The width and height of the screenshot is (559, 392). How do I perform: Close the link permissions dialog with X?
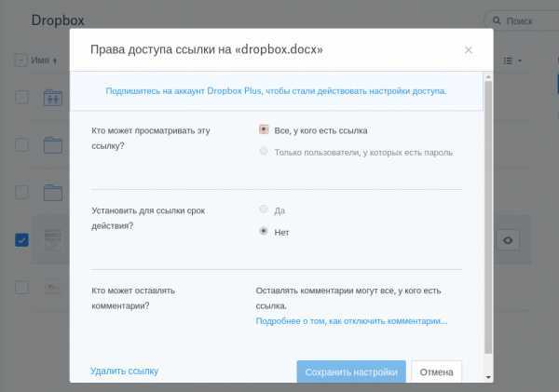pyautogui.click(x=469, y=50)
